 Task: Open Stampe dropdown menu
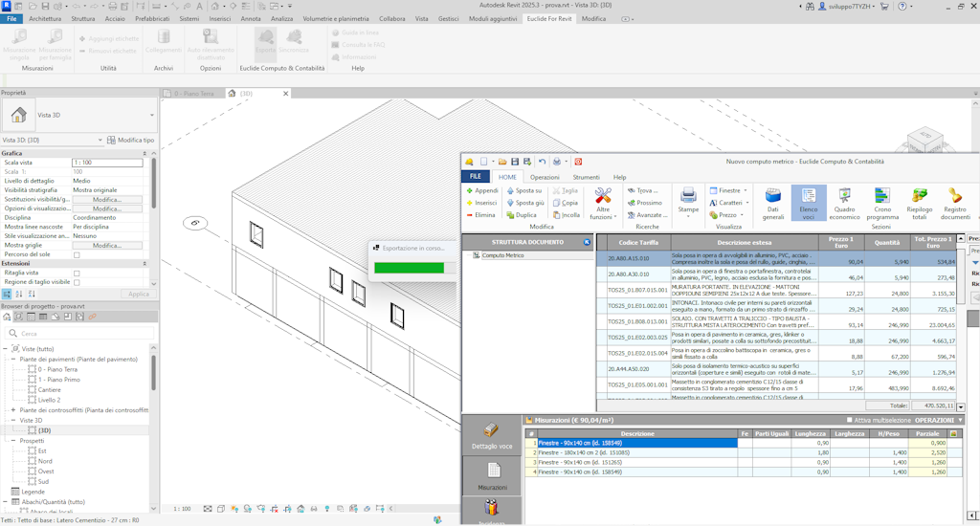tap(688, 202)
